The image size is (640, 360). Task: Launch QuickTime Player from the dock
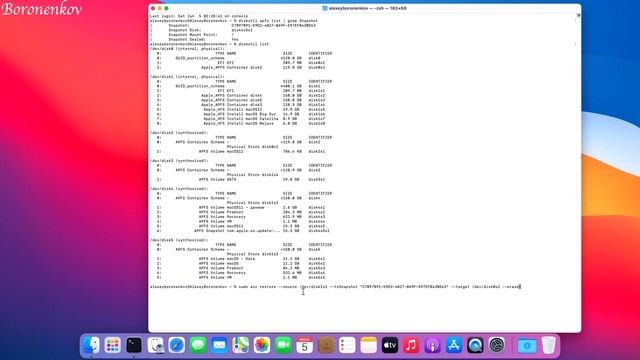[x=476, y=345]
